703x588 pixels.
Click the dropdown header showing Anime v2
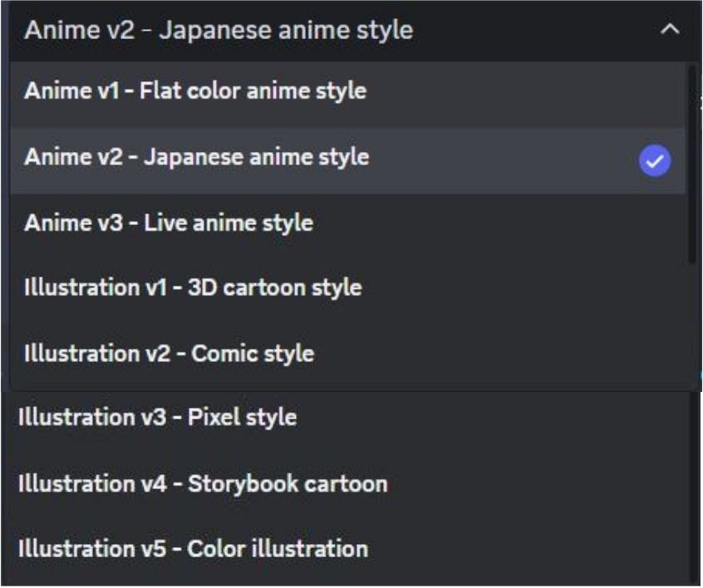pos(352,31)
